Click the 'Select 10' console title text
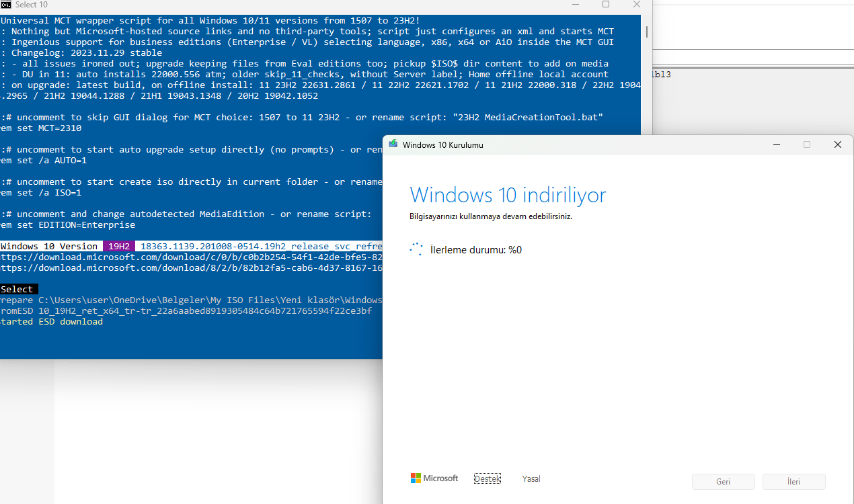This screenshot has width=854, height=504. pyautogui.click(x=32, y=5)
